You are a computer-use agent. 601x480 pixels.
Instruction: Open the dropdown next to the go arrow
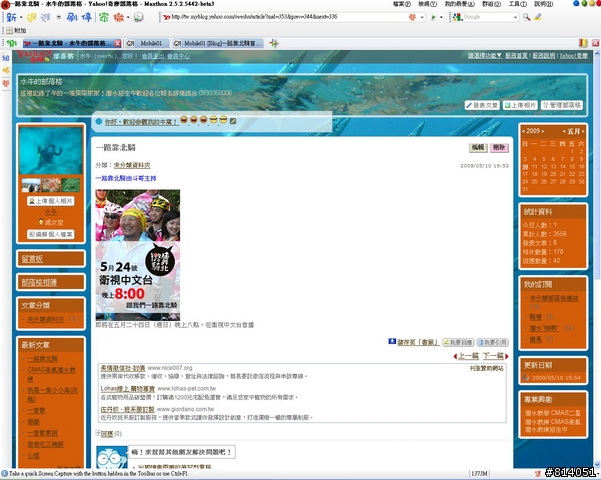coord(441,17)
